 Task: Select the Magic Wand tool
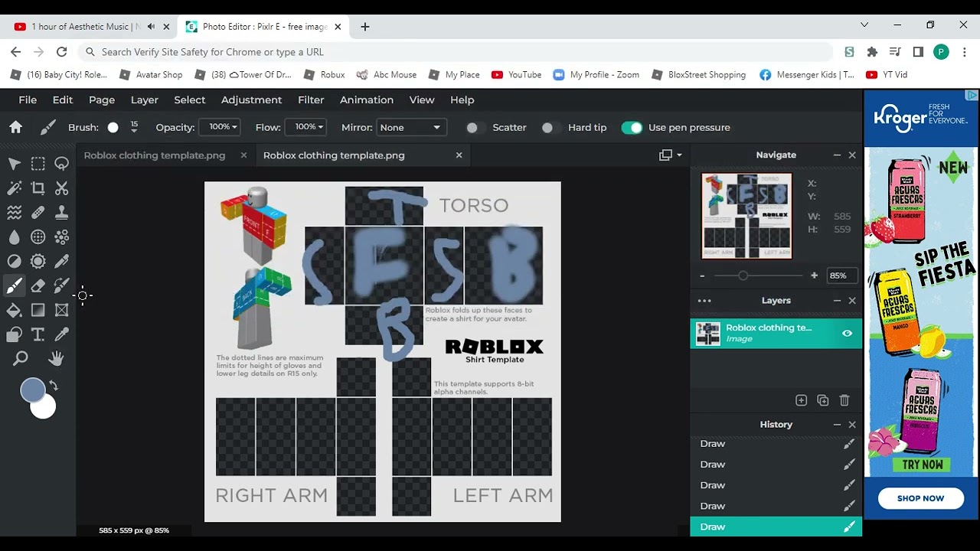(14, 188)
